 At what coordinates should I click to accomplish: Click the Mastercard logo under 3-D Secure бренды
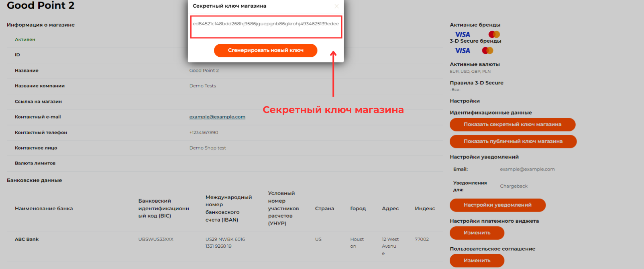point(487,51)
